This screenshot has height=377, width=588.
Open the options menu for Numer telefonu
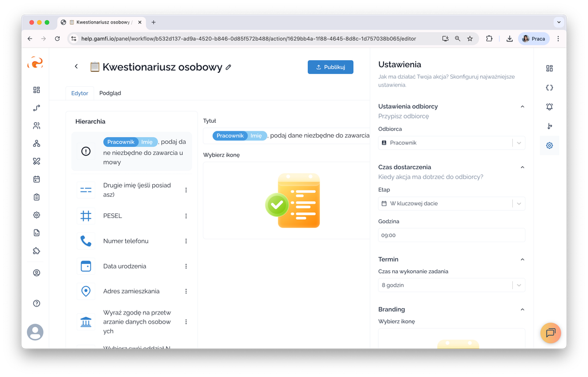pyautogui.click(x=186, y=241)
